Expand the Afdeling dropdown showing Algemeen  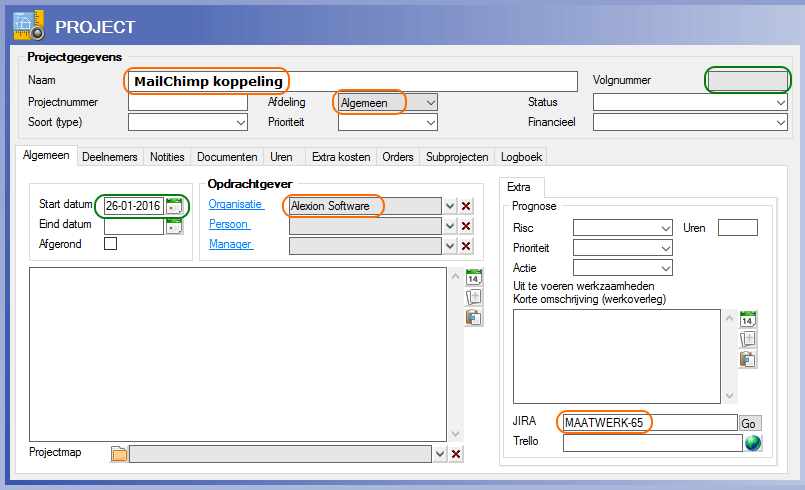coord(431,103)
